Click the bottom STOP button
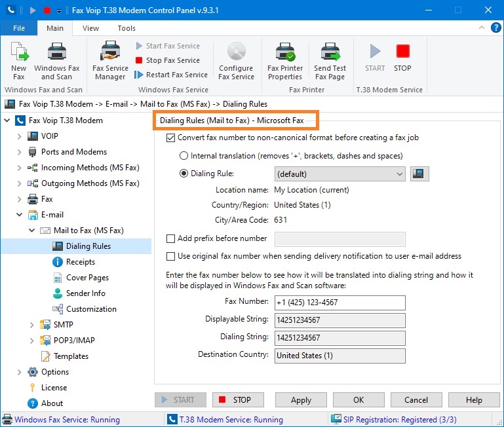This screenshot has width=504, height=427. tap(238, 400)
